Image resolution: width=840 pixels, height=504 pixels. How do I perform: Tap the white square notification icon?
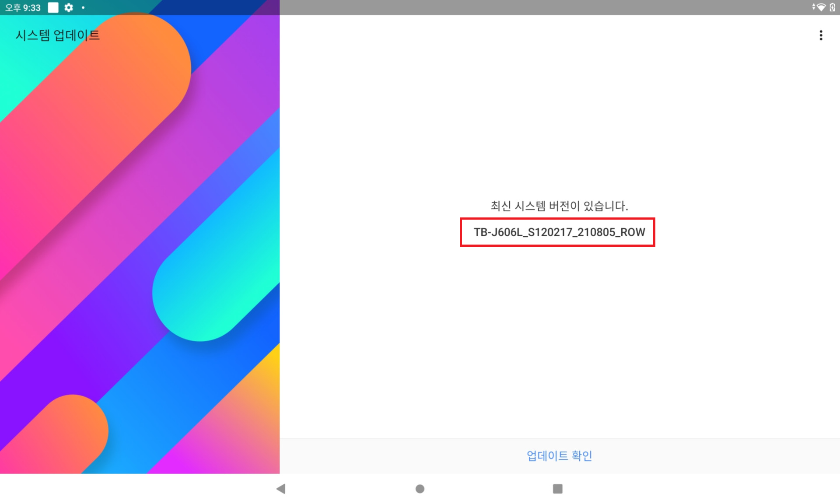pyautogui.click(x=53, y=7)
